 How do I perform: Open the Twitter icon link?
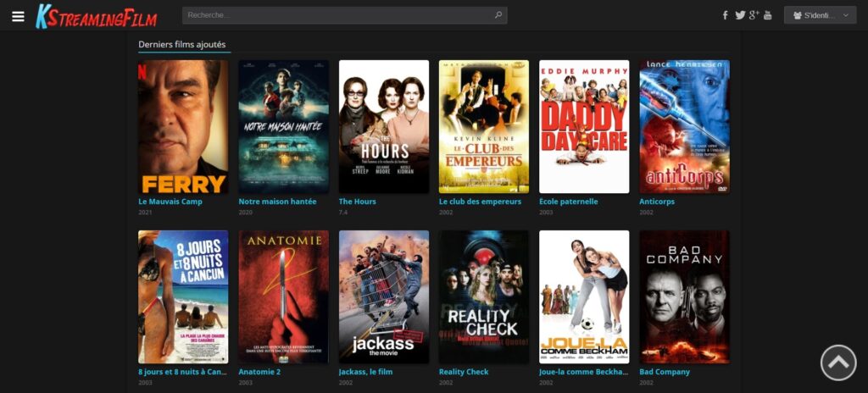pos(740,15)
